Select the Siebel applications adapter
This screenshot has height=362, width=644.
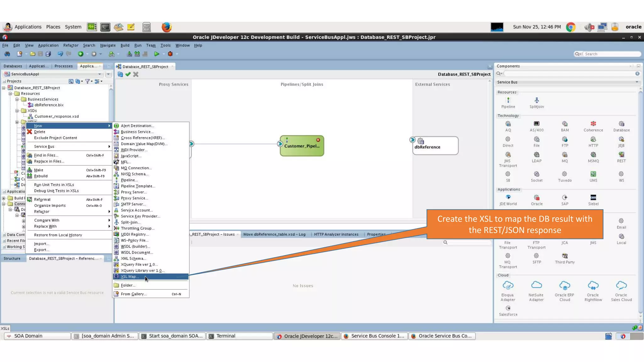[593, 200]
